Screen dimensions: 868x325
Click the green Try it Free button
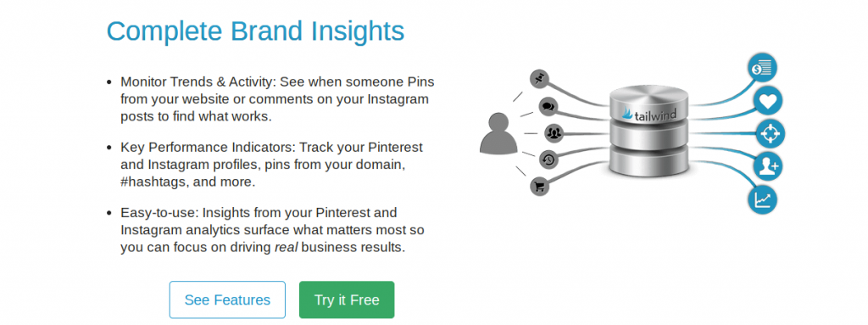coord(347,300)
